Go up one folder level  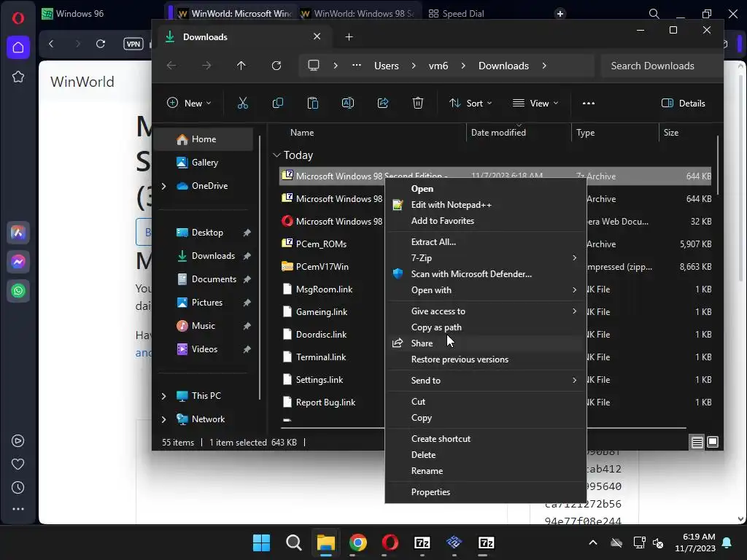point(241,66)
